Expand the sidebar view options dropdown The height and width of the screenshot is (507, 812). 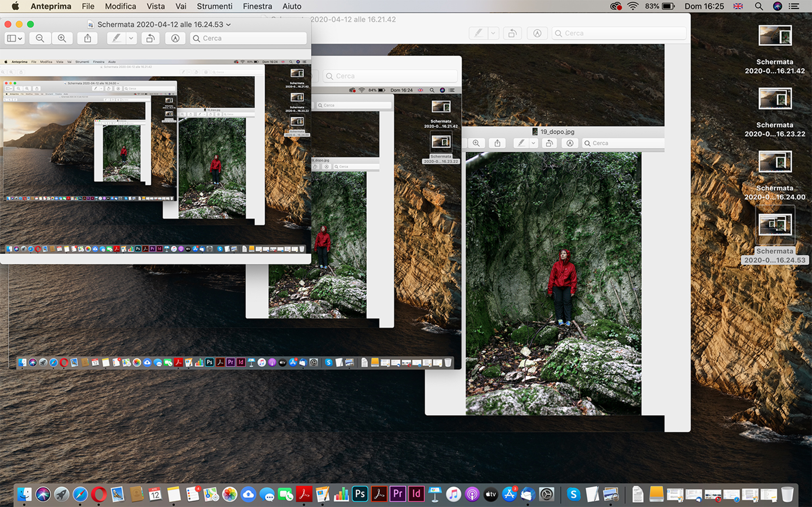(x=15, y=38)
